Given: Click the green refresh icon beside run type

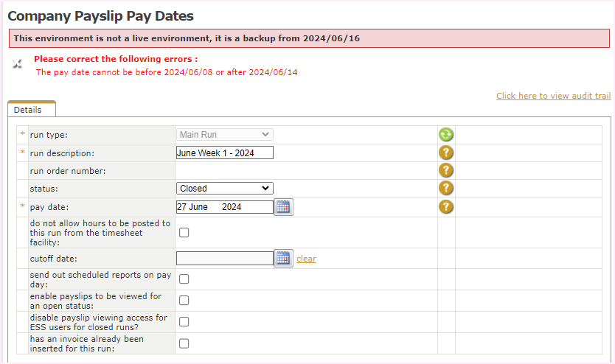Looking at the screenshot, I should pos(446,135).
